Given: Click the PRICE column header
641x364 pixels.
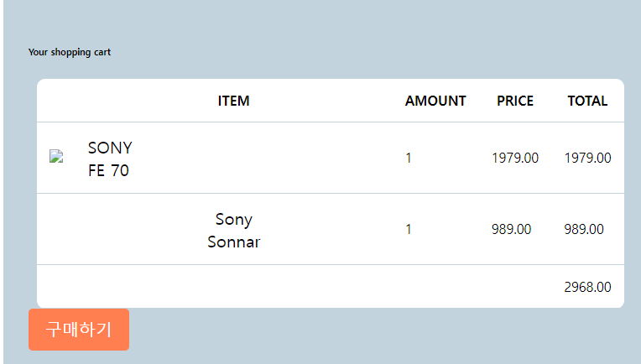Looking at the screenshot, I should pyautogui.click(x=515, y=101).
